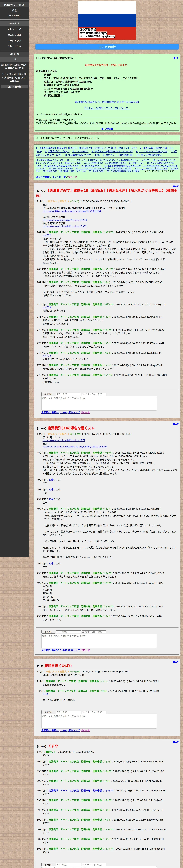Follow the >>2 anchor in thread 3

click(x=45, y=694)
